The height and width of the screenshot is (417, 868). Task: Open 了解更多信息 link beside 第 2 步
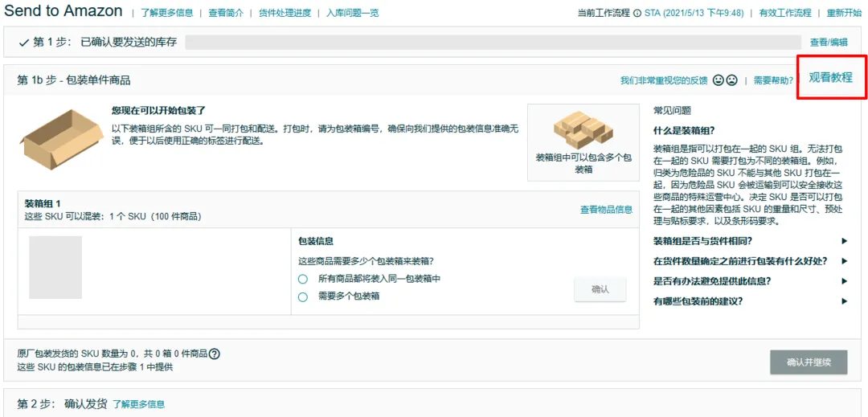(139, 404)
